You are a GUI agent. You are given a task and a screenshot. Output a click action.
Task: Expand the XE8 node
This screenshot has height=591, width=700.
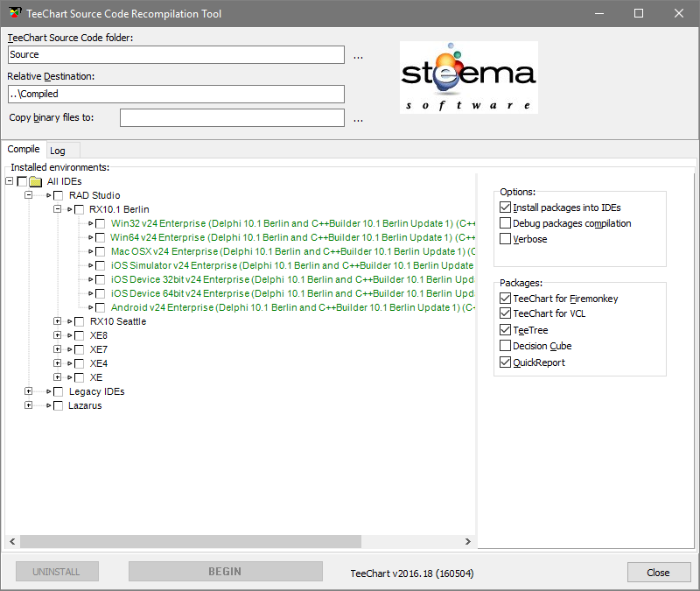(57, 335)
